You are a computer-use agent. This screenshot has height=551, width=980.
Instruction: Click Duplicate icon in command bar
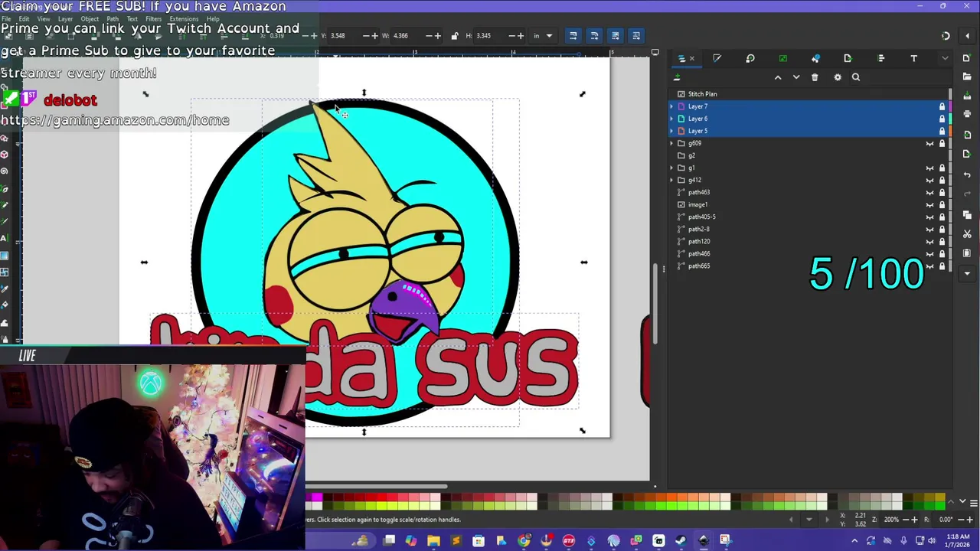[x=967, y=215]
